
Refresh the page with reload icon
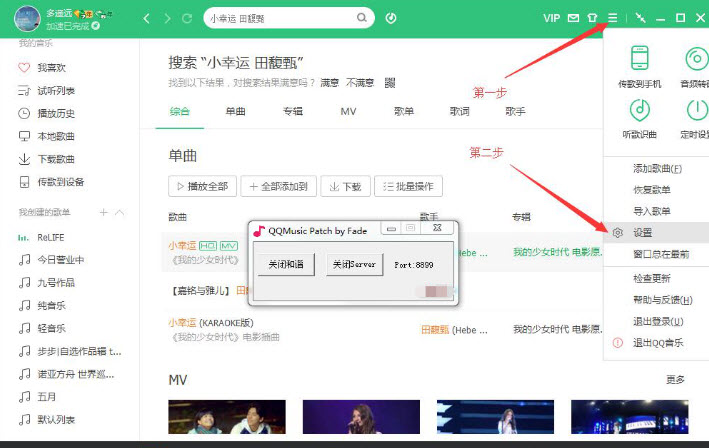click(187, 18)
